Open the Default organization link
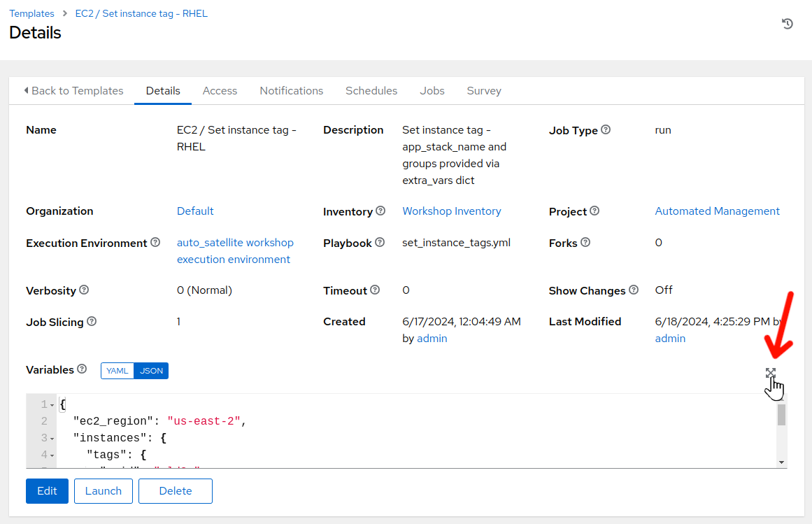The height and width of the screenshot is (524, 812). (x=195, y=211)
